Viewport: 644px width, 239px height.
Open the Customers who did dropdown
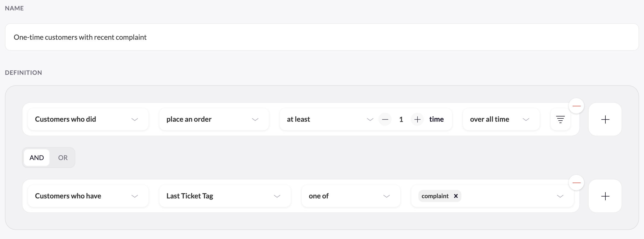pos(88,119)
